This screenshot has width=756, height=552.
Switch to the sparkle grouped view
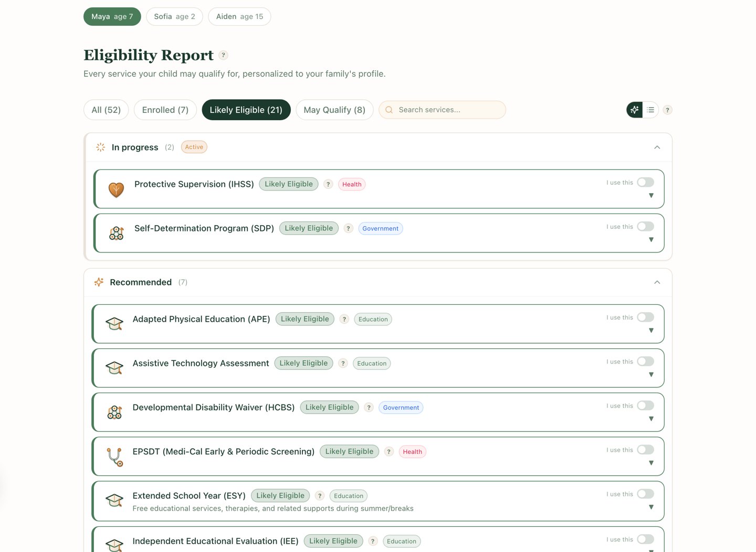point(635,110)
